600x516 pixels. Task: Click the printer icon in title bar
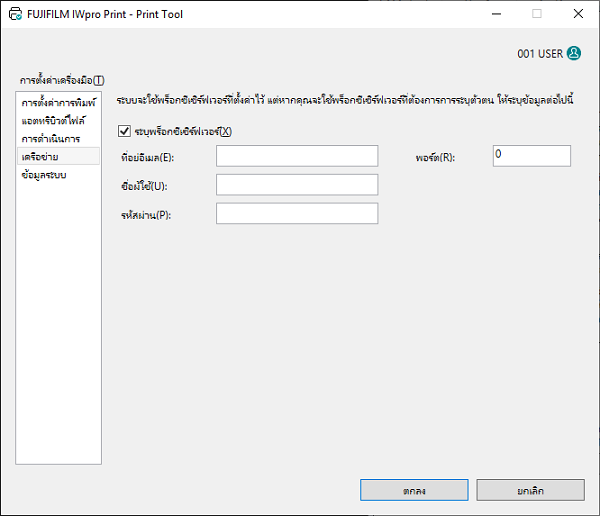[x=14, y=14]
